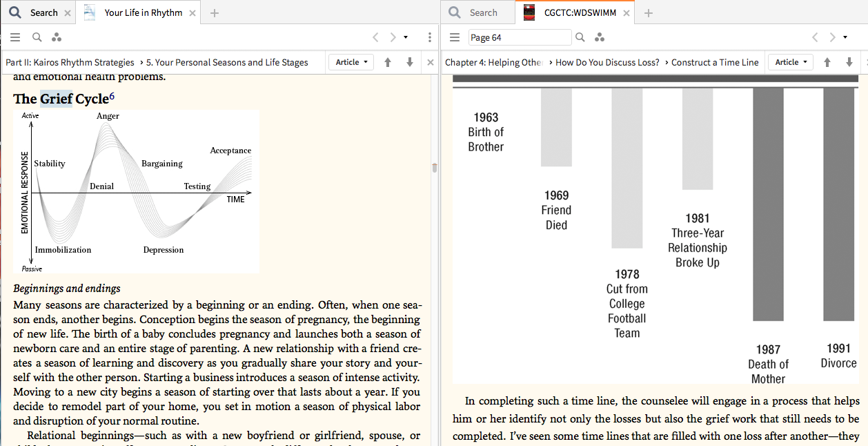
Task: Jump to previous article in right panel
Action: point(827,62)
